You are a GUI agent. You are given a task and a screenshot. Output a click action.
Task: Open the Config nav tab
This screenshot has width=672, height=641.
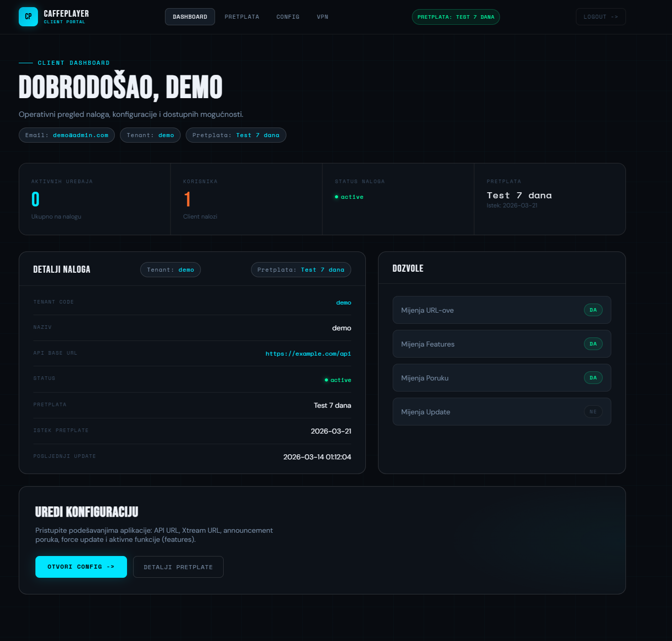pos(288,17)
